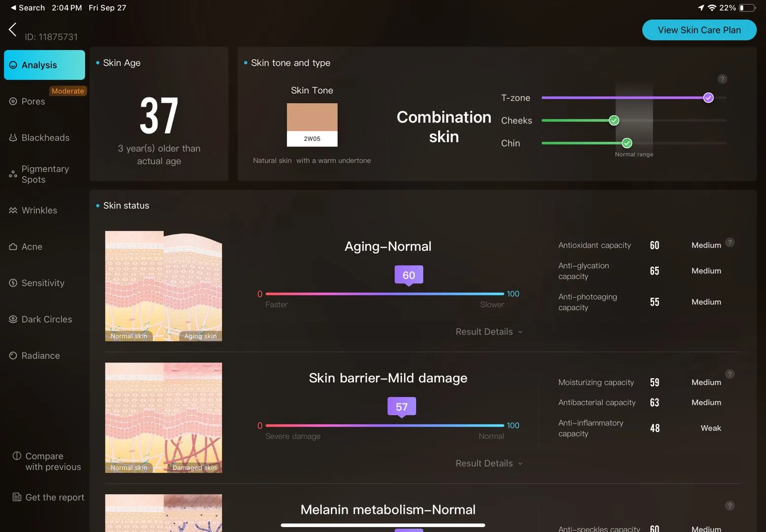
Task: Click the battery icon in status bar
Action: pos(747,8)
